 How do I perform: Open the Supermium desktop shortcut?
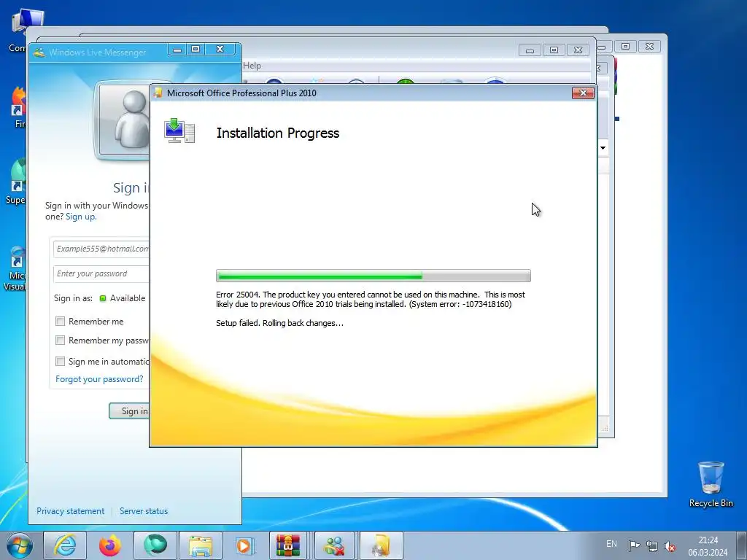tap(16, 182)
